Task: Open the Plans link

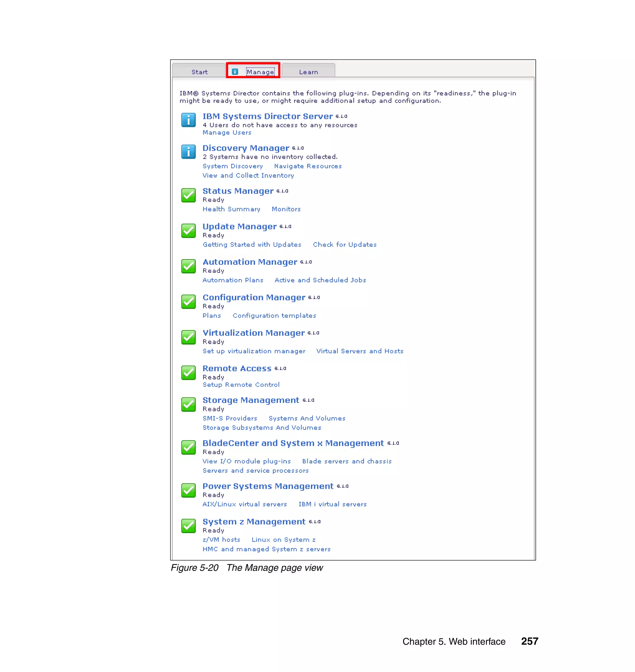Action: (x=211, y=316)
